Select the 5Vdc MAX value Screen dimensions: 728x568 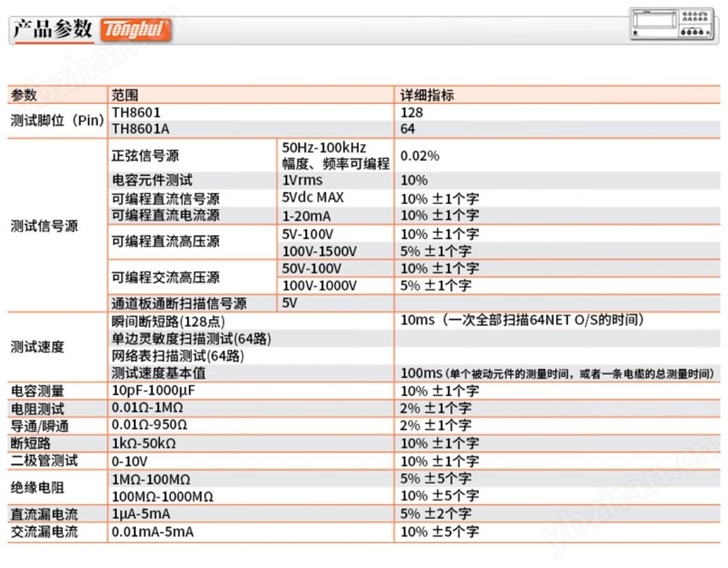(313, 198)
